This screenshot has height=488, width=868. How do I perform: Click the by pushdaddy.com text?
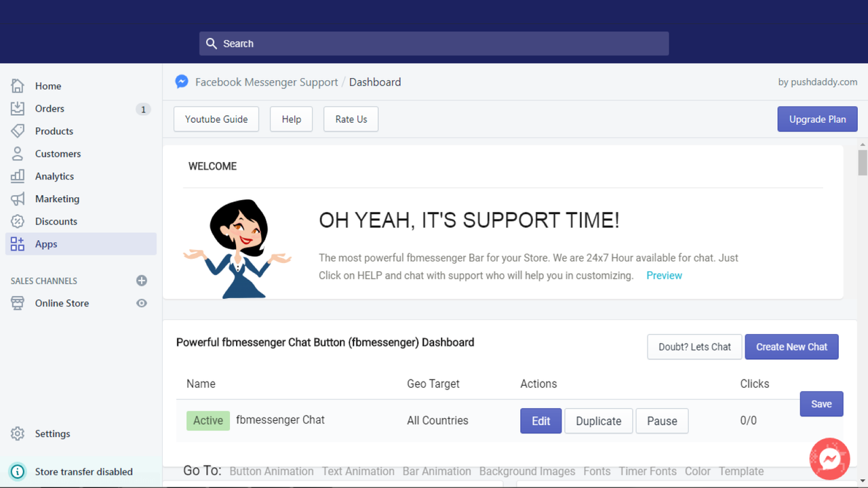(818, 82)
